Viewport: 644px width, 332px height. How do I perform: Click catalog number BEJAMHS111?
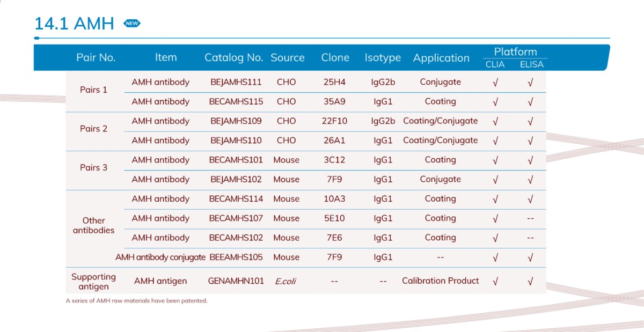tap(236, 83)
